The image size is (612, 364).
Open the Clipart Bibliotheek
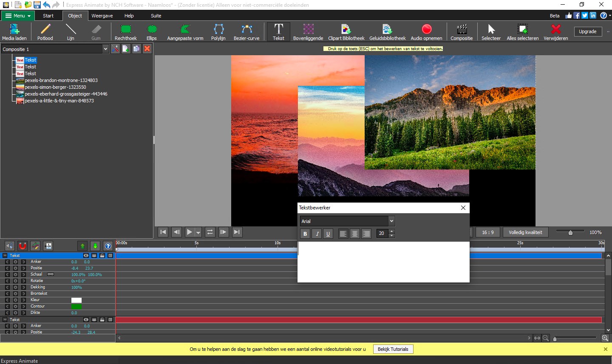point(346,32)
